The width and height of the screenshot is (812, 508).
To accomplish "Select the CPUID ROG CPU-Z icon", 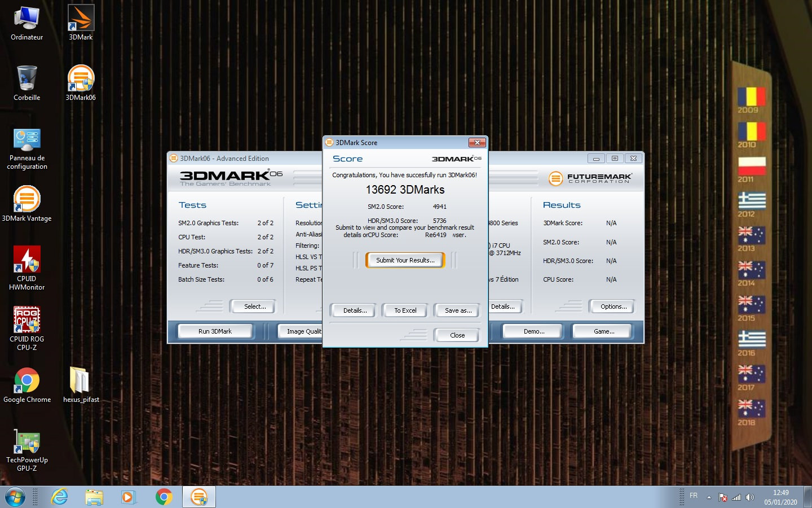I will point(27,329).
